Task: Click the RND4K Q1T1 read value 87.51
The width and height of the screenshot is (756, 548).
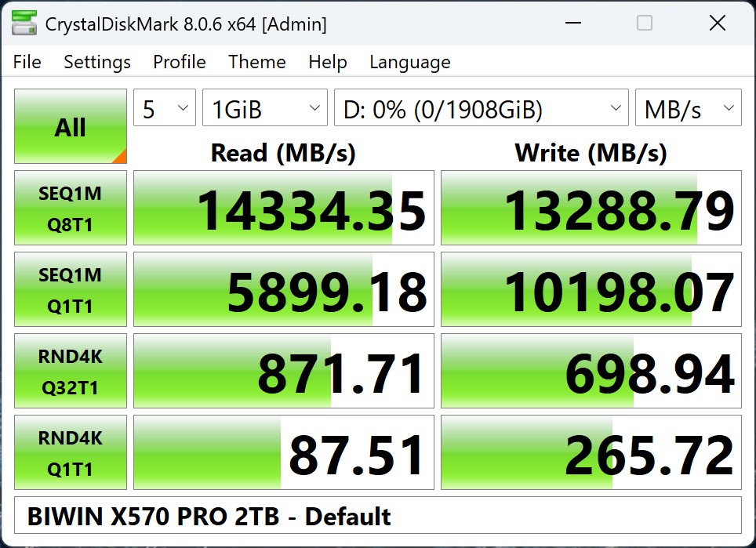Action: pyautogui.click(x=284, y=452)
